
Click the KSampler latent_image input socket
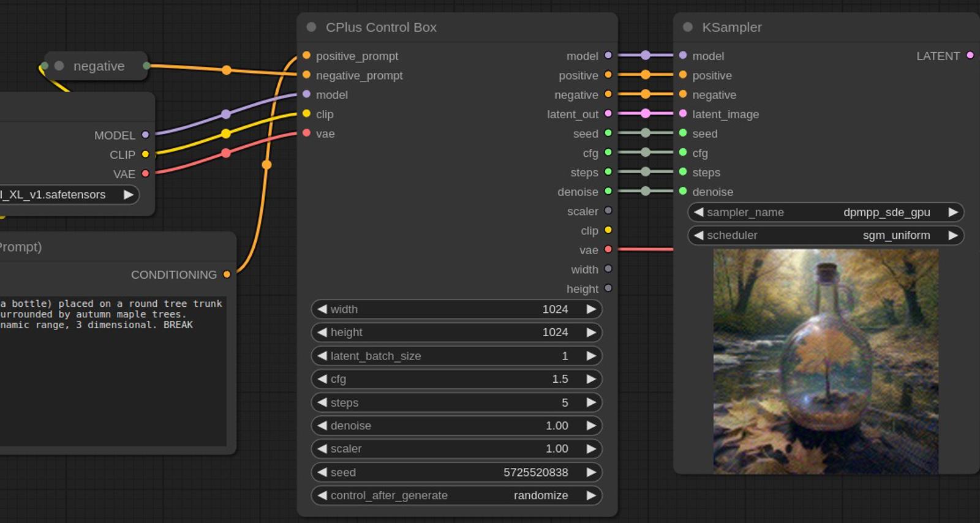point(683,113)
